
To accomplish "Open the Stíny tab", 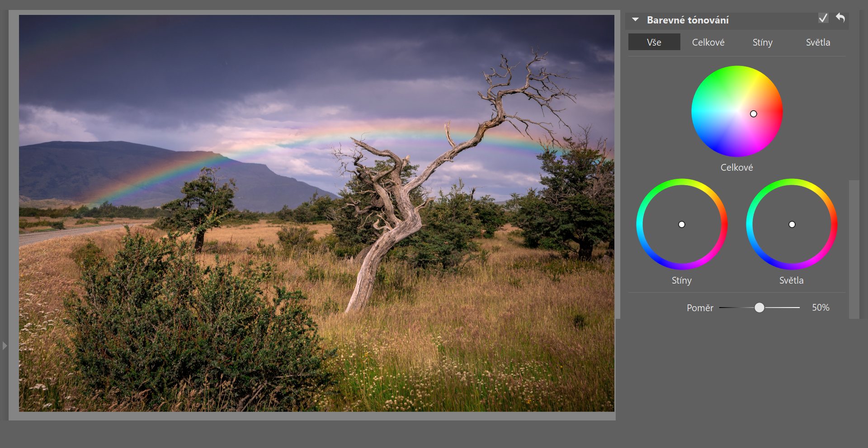I will (x=762, y=42).
